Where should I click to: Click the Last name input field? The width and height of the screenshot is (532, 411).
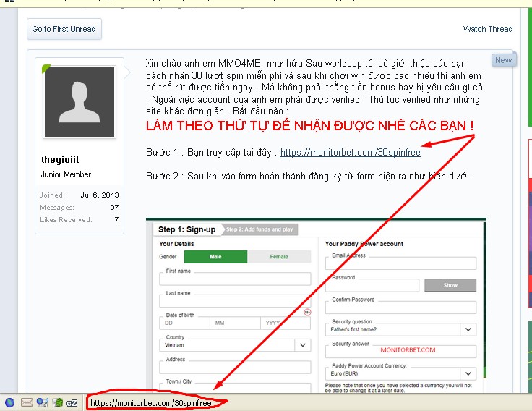pyautogui.click(x=235, y=301)
